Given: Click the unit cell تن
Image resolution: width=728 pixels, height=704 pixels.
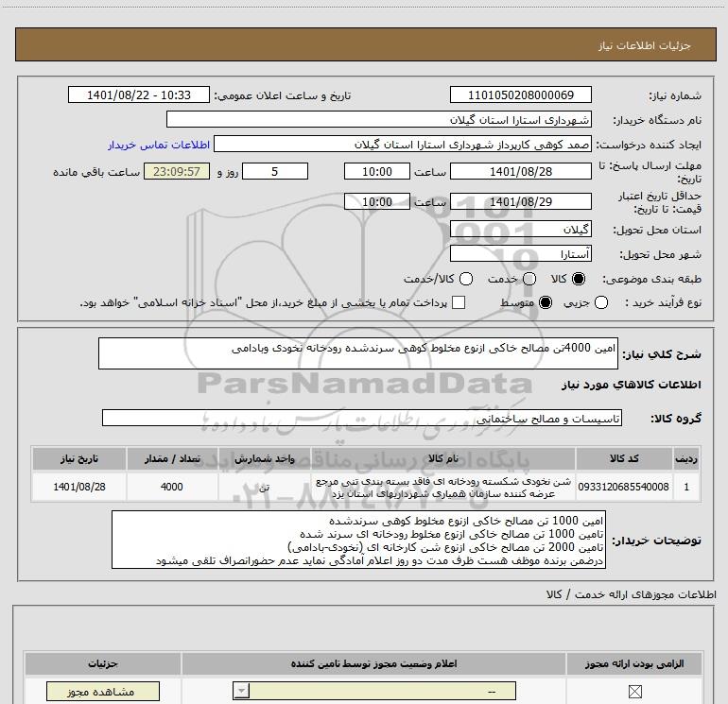Looking at the screenshot, I should coord(264,487).
